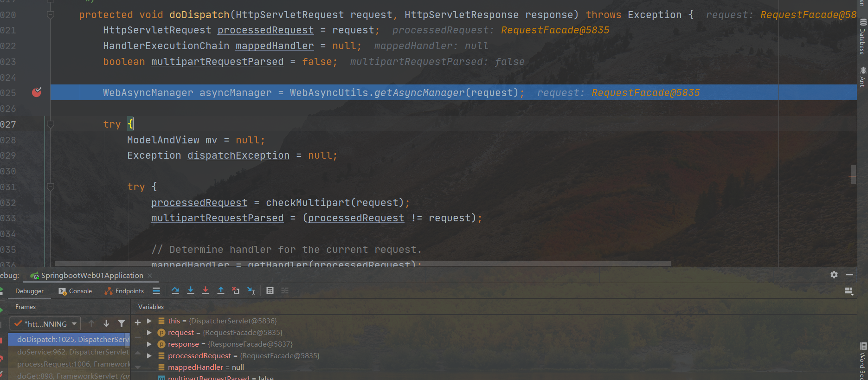
Task: Switch to the Endpoints tab
Action: 124,291
